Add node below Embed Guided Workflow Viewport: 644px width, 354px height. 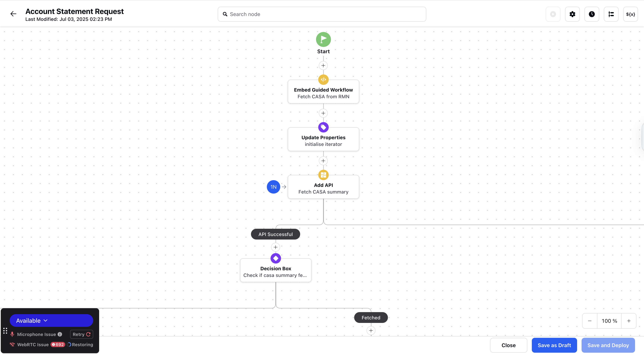tap(323, 113)
